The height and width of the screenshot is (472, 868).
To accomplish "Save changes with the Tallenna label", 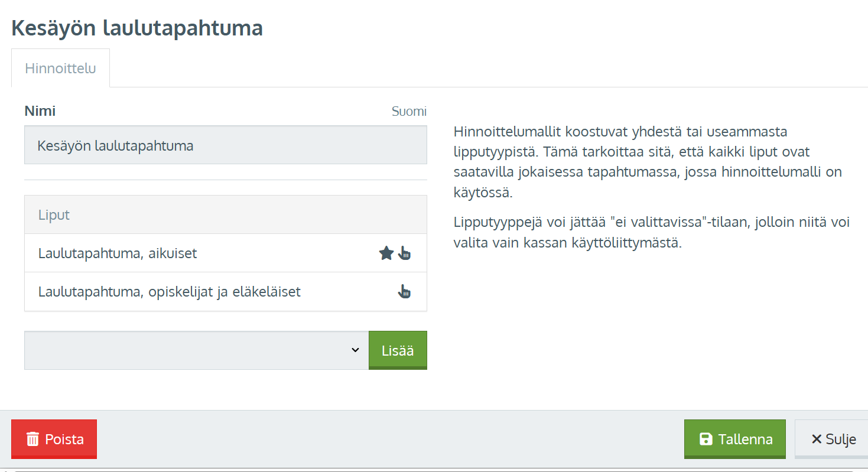I will coord(745,439).
